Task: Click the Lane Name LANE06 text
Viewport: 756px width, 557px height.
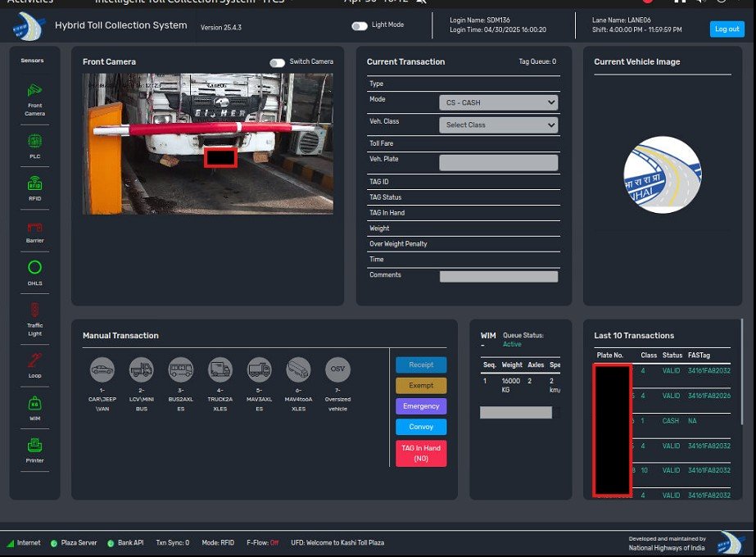Action: pyautogui.click(x=622, y=20)
